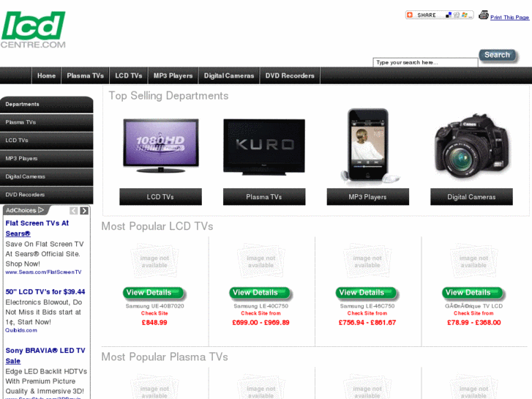The width and height of the screenshot is (532, 399).
Task: Select DVD Recorders in Departments sidebar
Action: pos(47,195)
